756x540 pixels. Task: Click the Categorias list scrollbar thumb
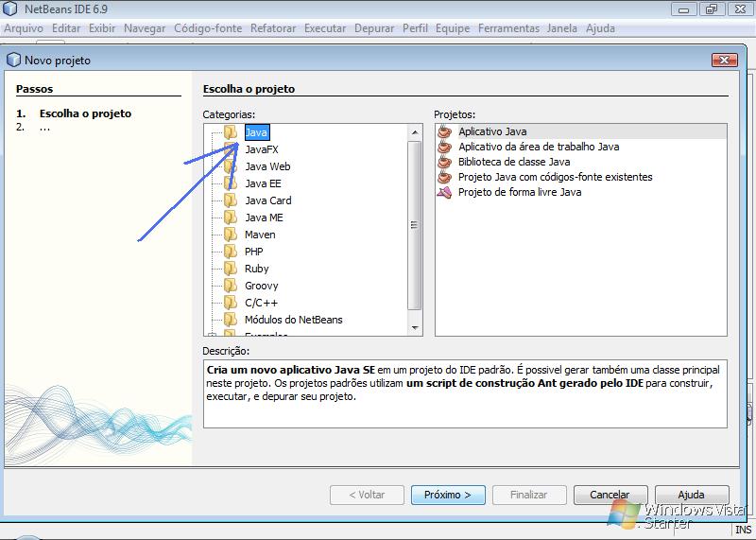click(415, 225)
